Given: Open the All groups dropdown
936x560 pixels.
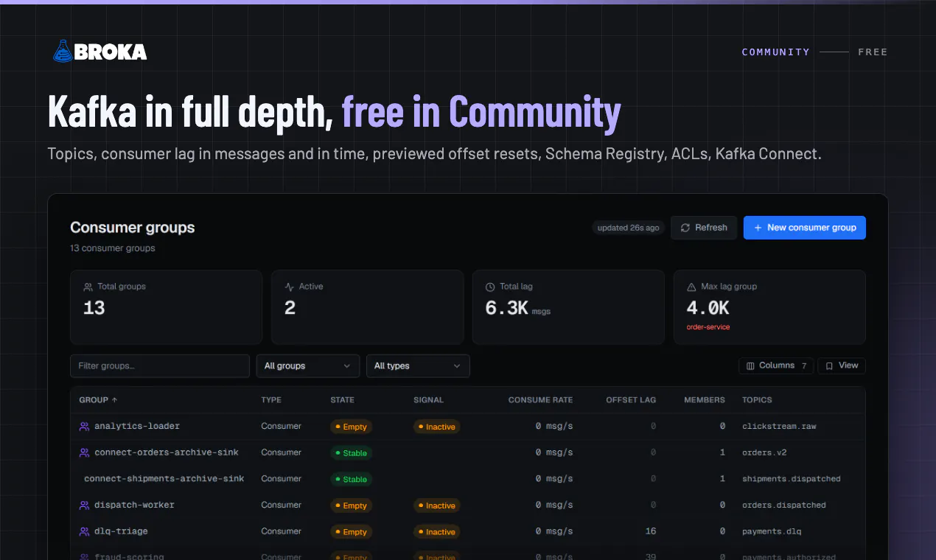Looking at the screenshot, I should (307, 366).
